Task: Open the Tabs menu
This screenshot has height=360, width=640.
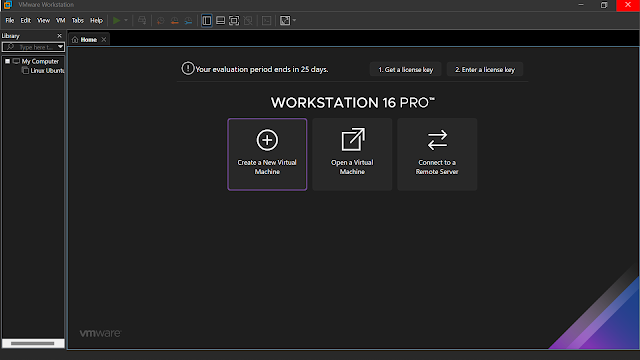Action: (78, 20)
